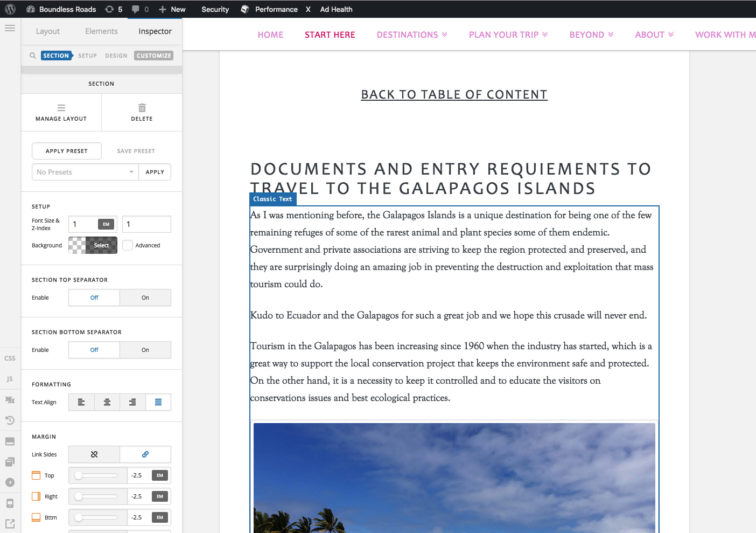
Task: Open the undo/redo history clock icon
Action: pos(10,420)
